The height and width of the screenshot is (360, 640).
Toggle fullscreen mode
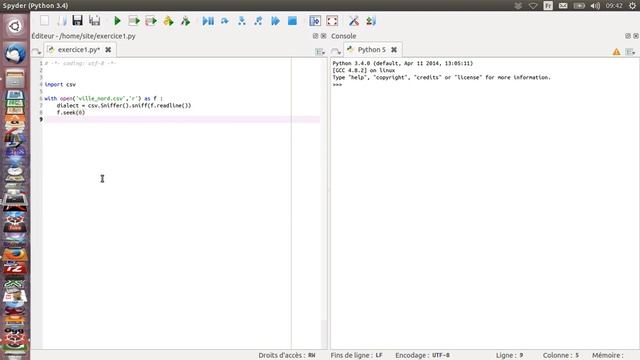[x=332, y=21]
